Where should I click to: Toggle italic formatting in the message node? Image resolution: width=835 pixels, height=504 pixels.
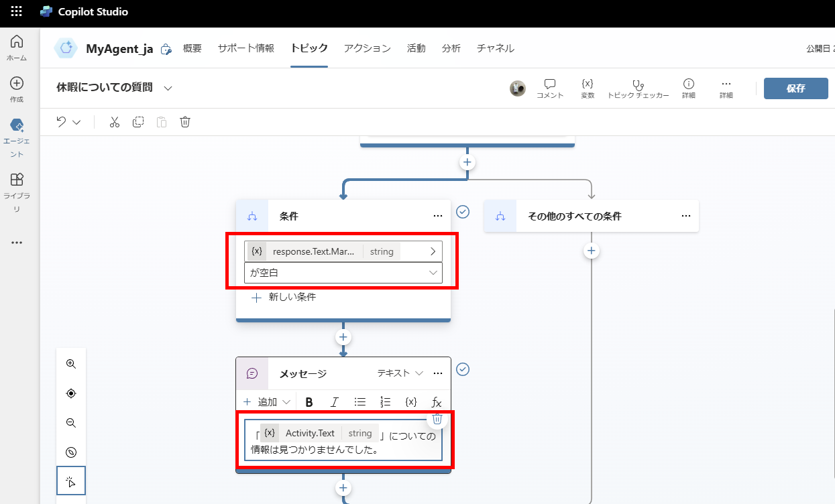(334, 401)
